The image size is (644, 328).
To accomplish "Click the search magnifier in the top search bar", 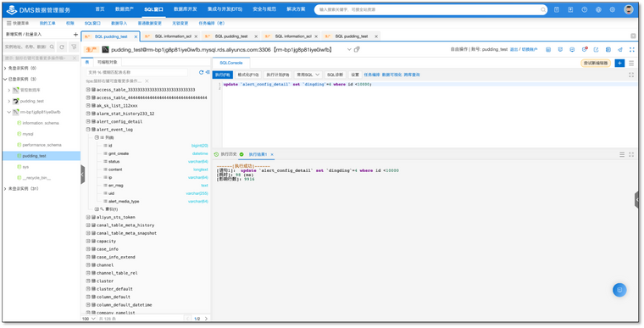I will point(543,9).
